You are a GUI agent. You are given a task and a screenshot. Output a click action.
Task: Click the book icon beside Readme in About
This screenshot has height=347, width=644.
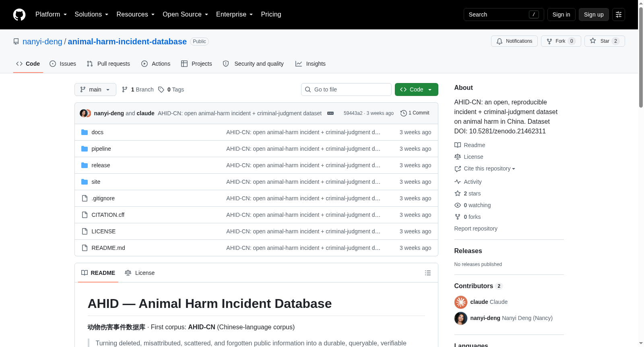[x=458, y=145]
